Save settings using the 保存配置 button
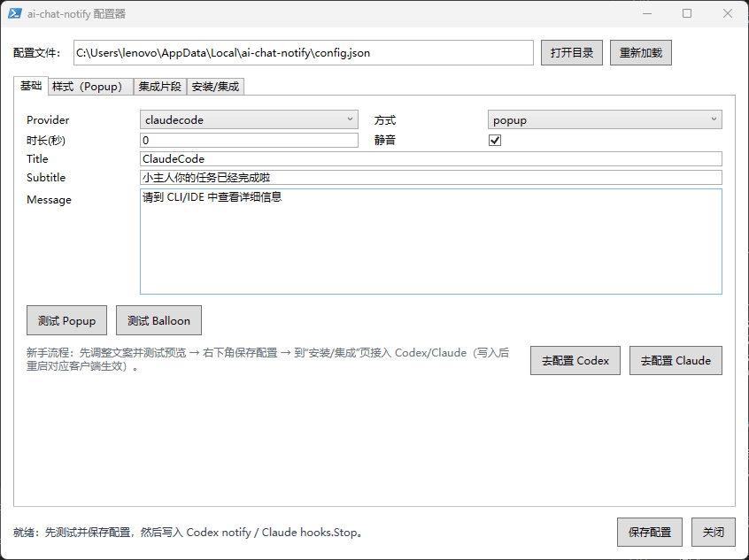The height and width of the screenshot is (560, 749). click(x=649, y=532)
